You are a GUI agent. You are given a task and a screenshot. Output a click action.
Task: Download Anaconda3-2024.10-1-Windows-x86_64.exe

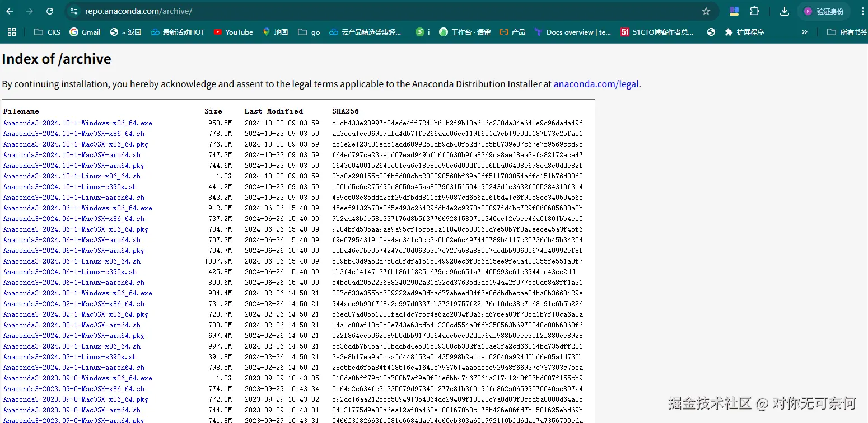click(78, 123)
